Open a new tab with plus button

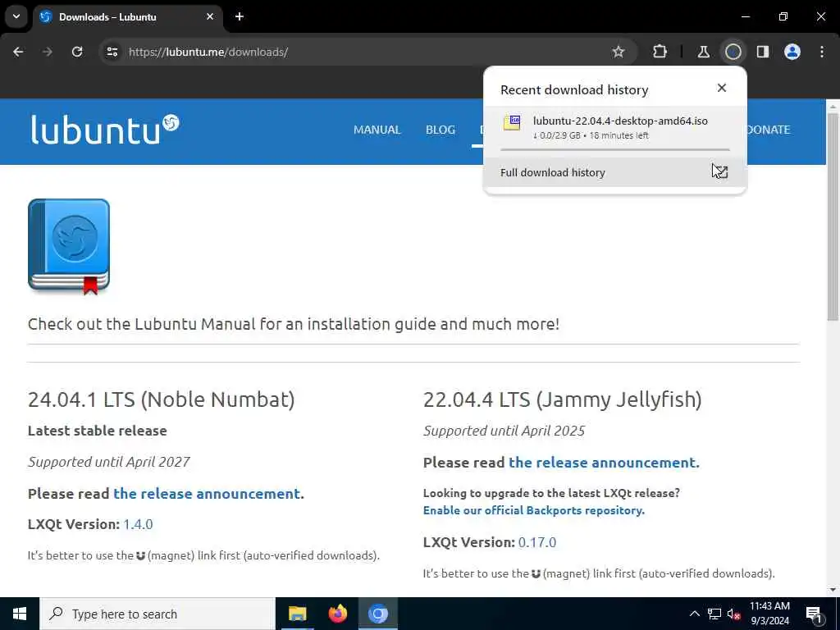(x=240, y=16)
